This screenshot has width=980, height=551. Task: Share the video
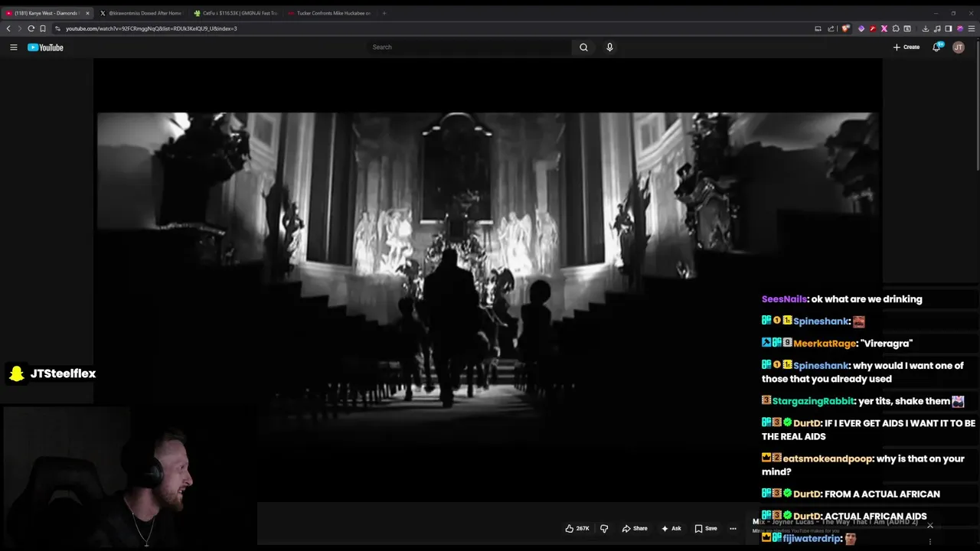pos(635,529)
